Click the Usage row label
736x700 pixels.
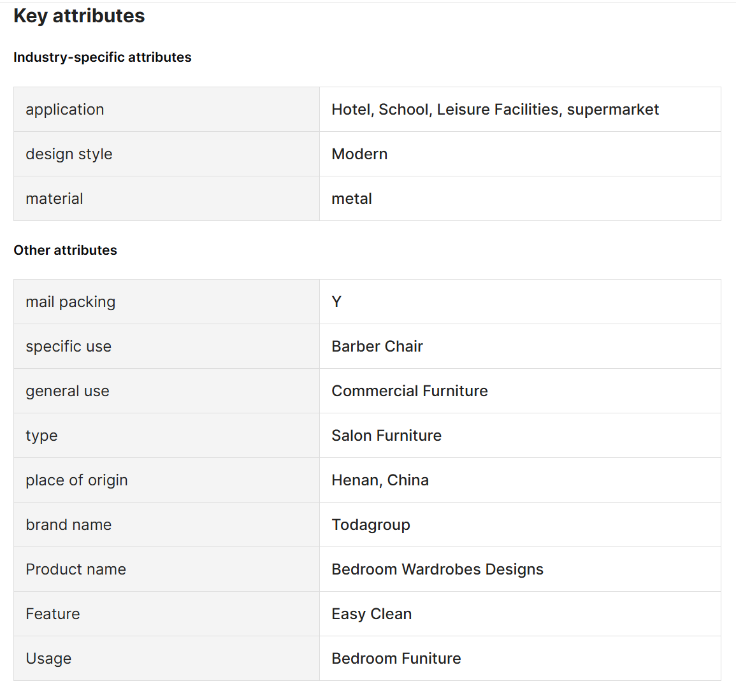[x=48, y=659]
